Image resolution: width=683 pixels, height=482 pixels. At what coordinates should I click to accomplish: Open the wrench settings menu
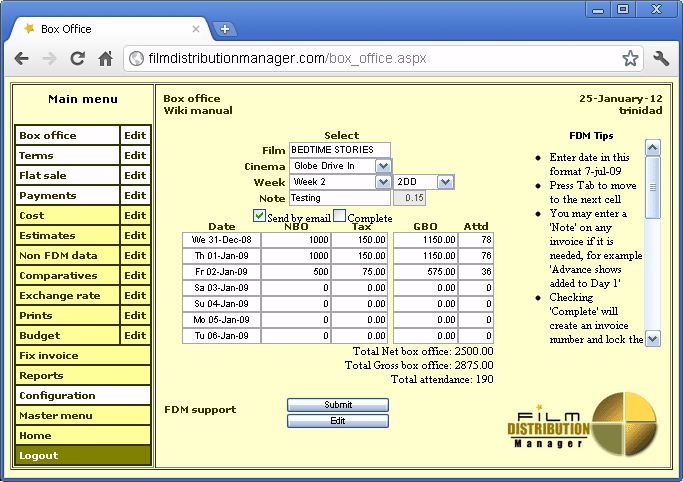tap(660, 59)
